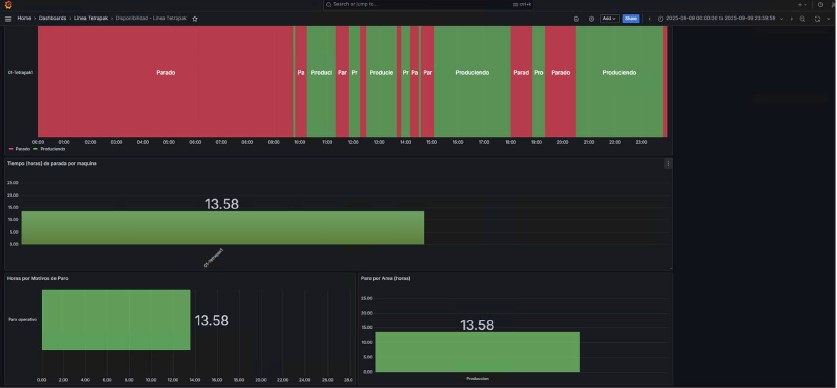Open dashboard settings gear icon
Viewport: 837px width, 388px height.
click(x=591, y=19)
